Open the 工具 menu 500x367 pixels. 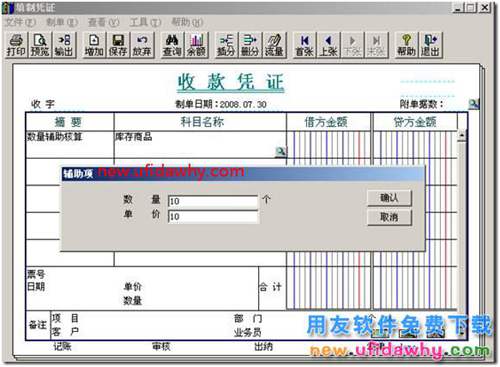[145, 22]
